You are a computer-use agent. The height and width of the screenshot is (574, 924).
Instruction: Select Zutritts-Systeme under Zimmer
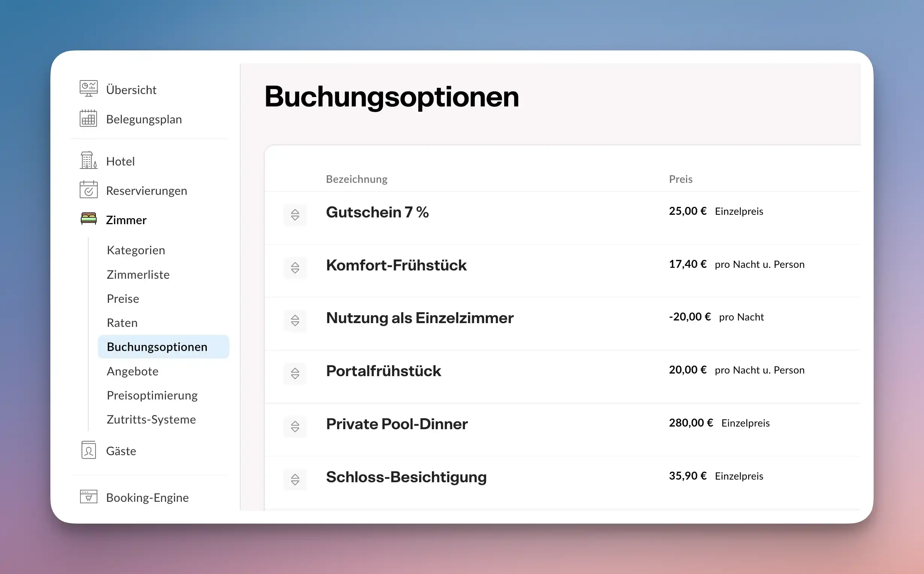click(x=151, y=419)
